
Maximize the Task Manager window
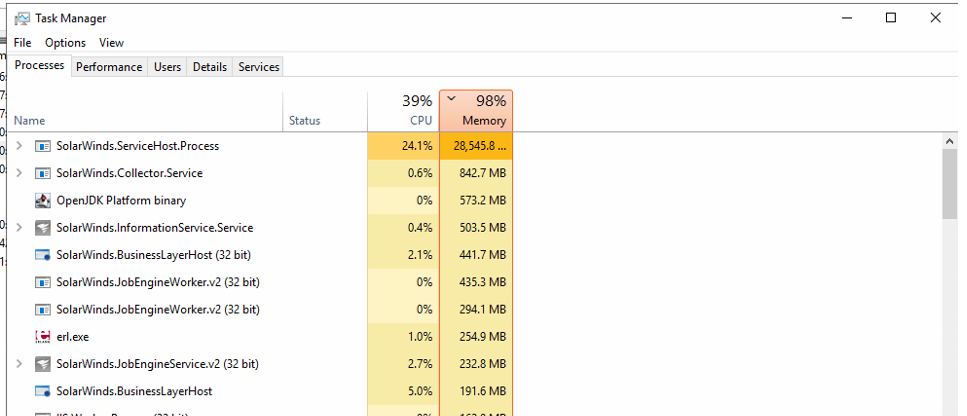point(891,18)
